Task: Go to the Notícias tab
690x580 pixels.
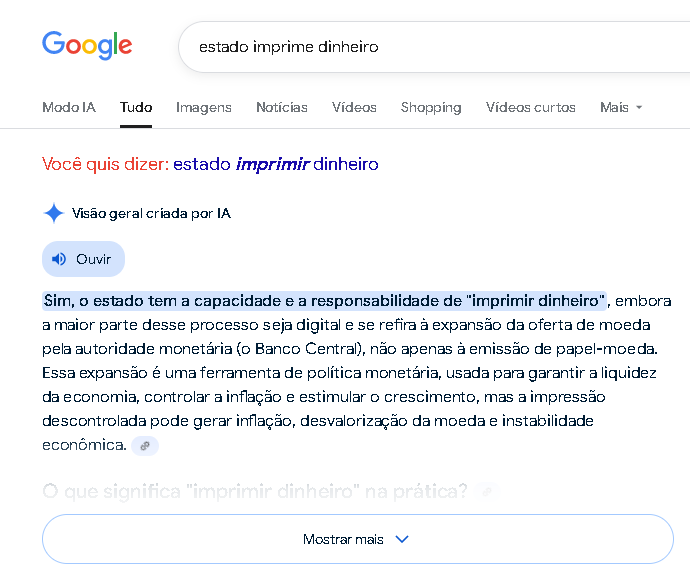Action: pos(282,107)
